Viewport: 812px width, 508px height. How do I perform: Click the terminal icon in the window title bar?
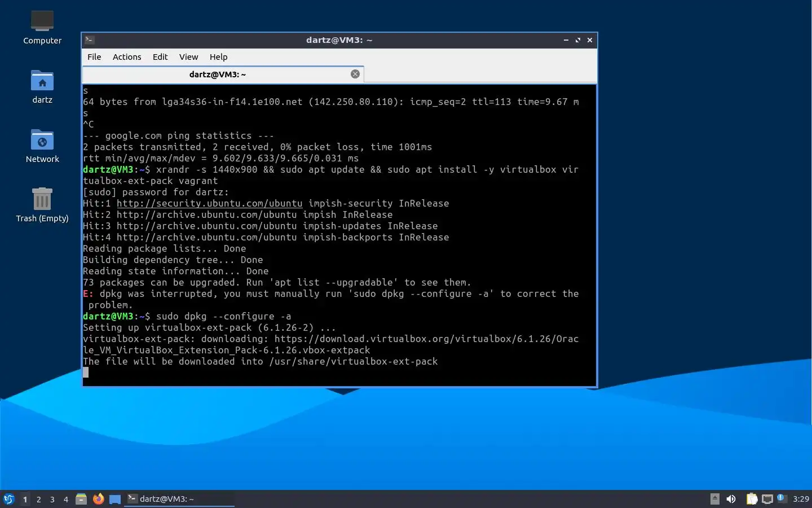90,40
